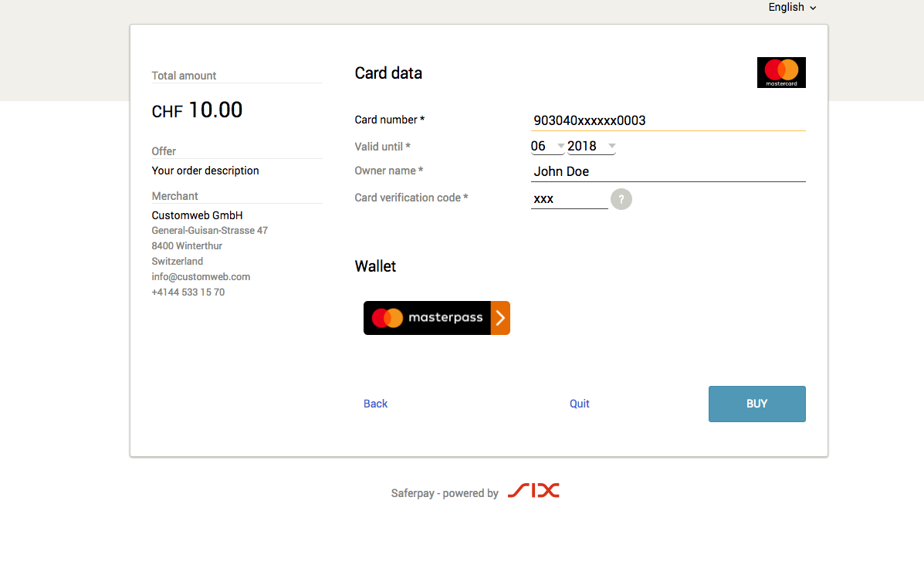Quit the payment process
Viewport: 924px width, 585px height.
[x=579, y=404]
